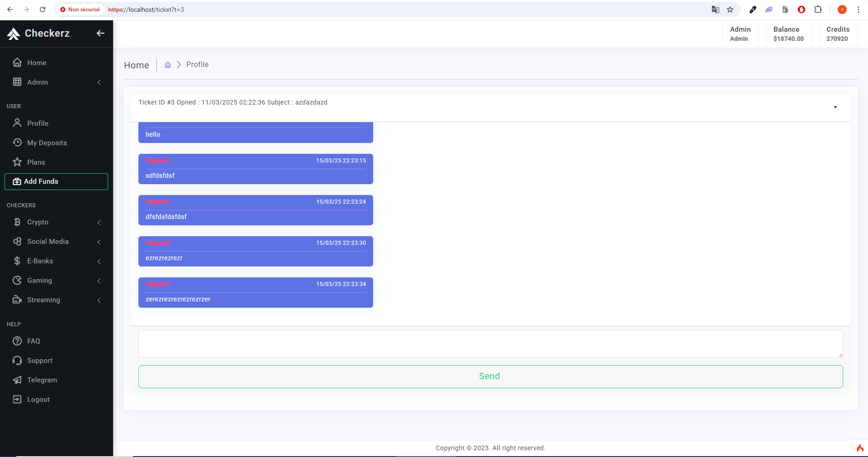The width and height of the screenshot is (868, 457).
Task: Expand the Social Media submenu chevron
Action: click(99, 242)
